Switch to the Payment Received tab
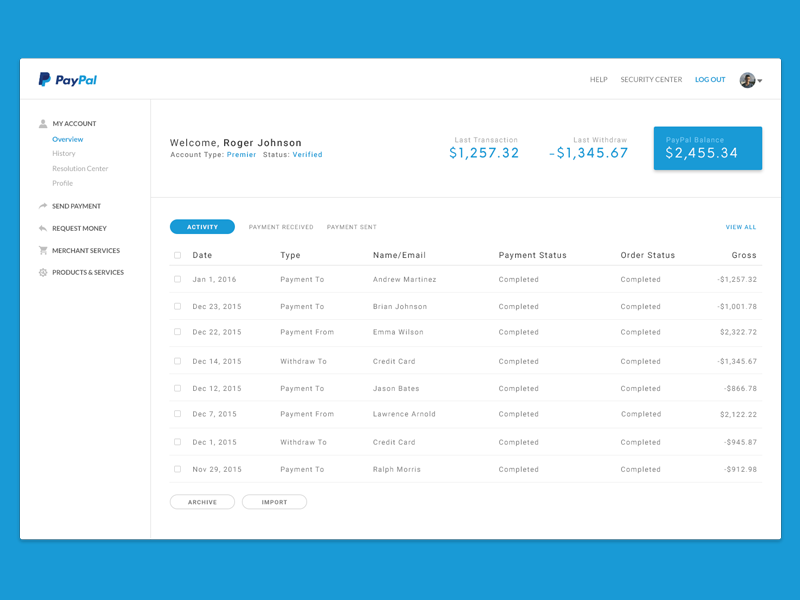The image size is (800, 600). tap(281, 226)
